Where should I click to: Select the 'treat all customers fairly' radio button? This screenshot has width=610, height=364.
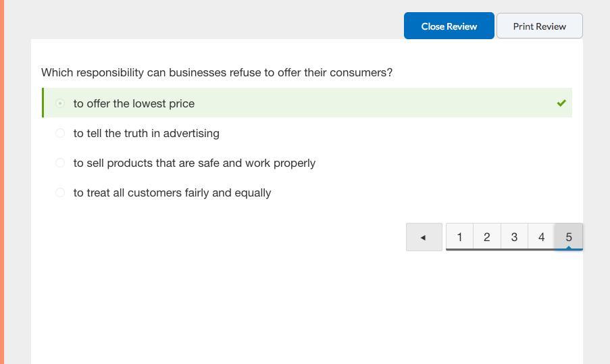point(60,192)
